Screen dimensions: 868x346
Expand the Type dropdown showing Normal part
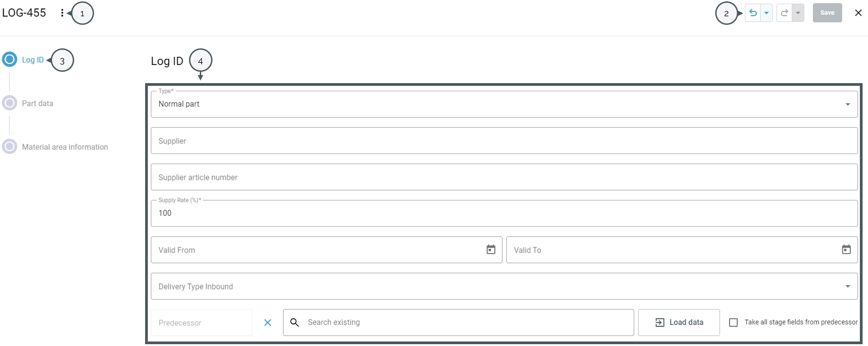(504, 104)
